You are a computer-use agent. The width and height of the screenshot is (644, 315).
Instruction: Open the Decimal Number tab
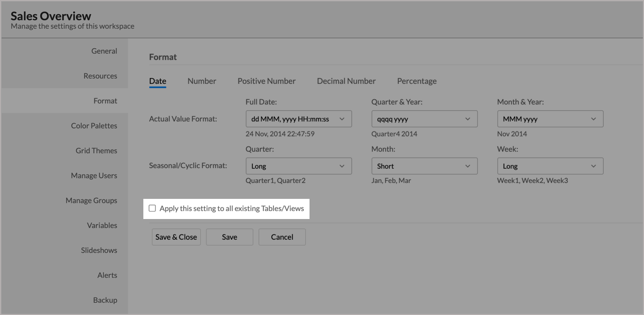coord(346,81)
